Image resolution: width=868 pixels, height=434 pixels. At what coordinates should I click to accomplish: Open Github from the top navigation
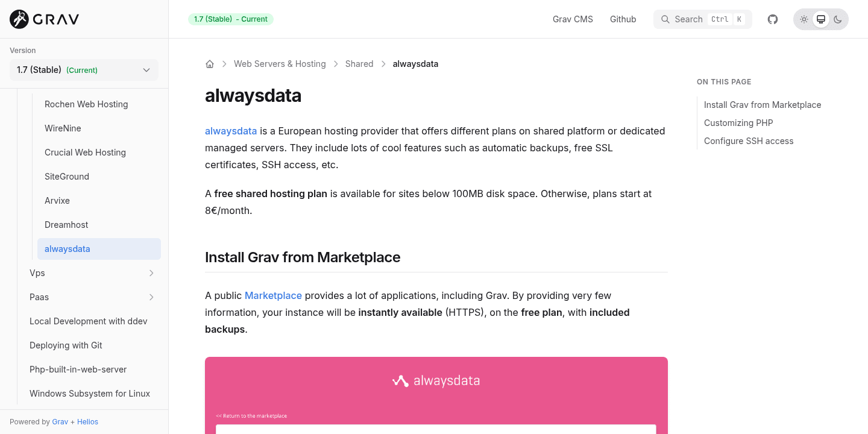tap(623, 19)
